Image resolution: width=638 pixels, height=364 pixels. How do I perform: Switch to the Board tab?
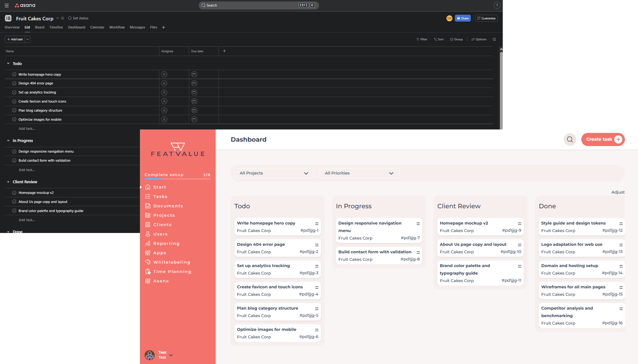tap(39, 27)
